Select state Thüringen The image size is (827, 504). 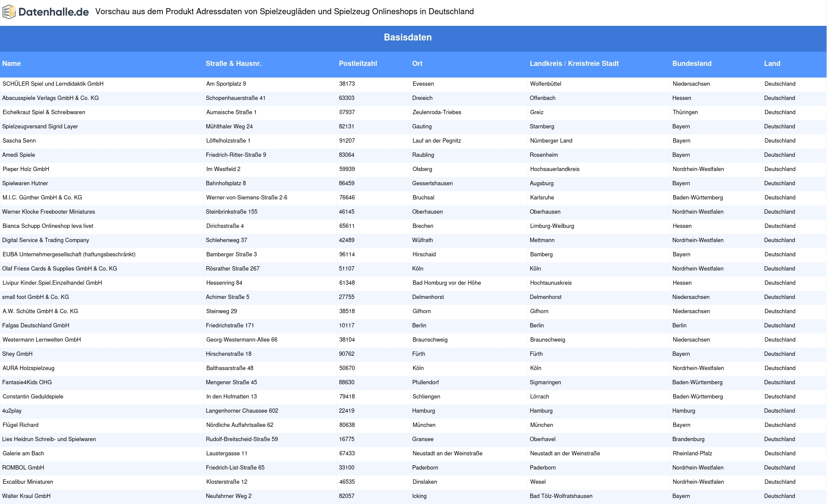click(x=685, y=112)
